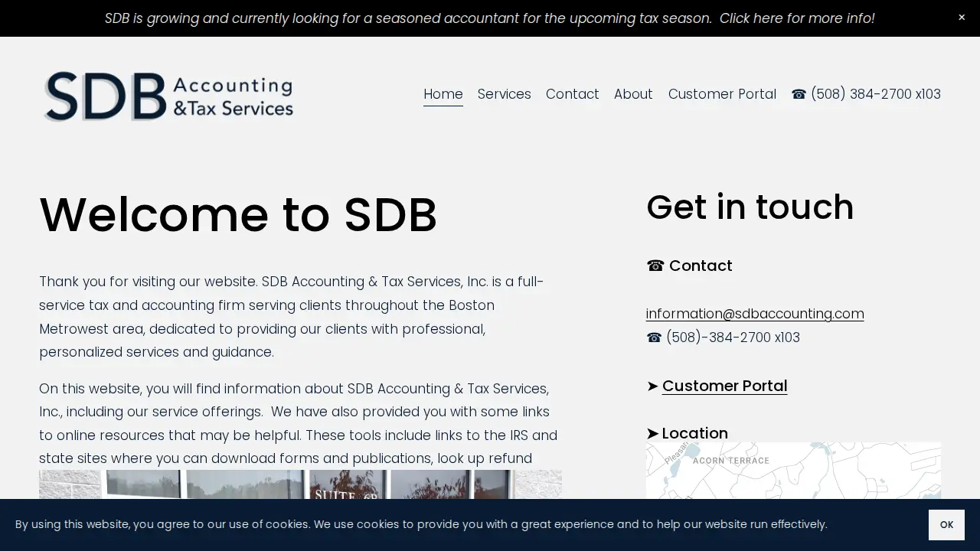980x551 pixels.
Task: Click the Contact heading with phone icon
Action: [x=689, y=266]
